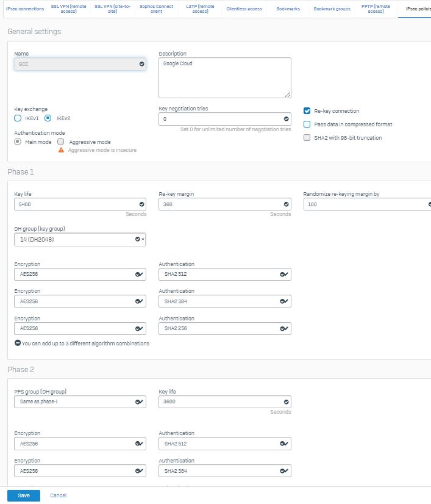This screenshot has width=431, height=504.
Task: Click the check icon in Re-key margin field
Action: 286,204
